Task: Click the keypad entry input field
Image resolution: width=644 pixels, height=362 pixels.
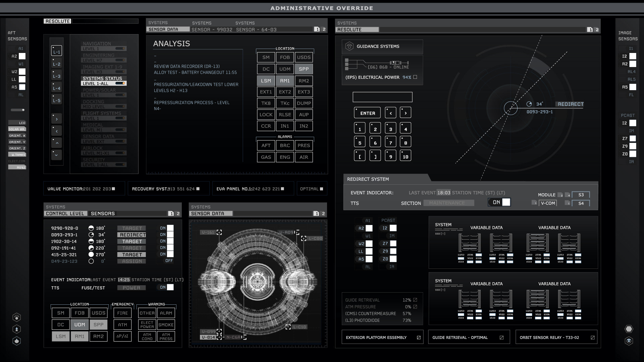Action: click(382, 97)
